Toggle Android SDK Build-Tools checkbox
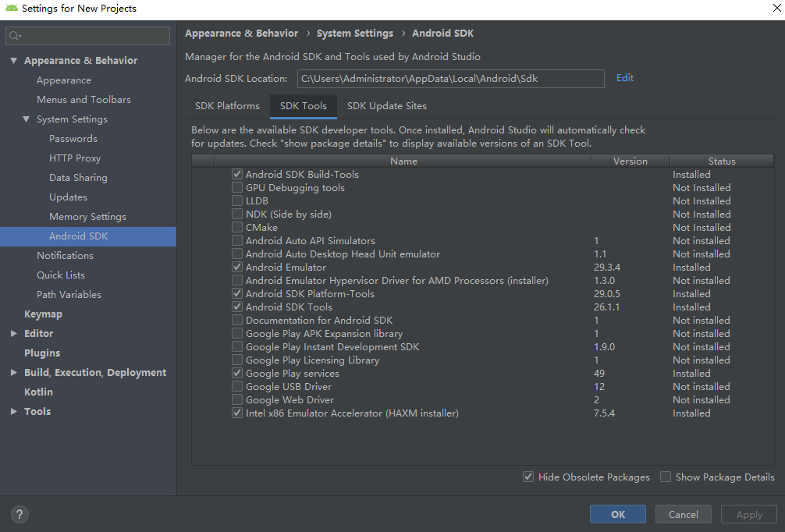The width and height of the screenshot is (785, 532). pos(237,174)
